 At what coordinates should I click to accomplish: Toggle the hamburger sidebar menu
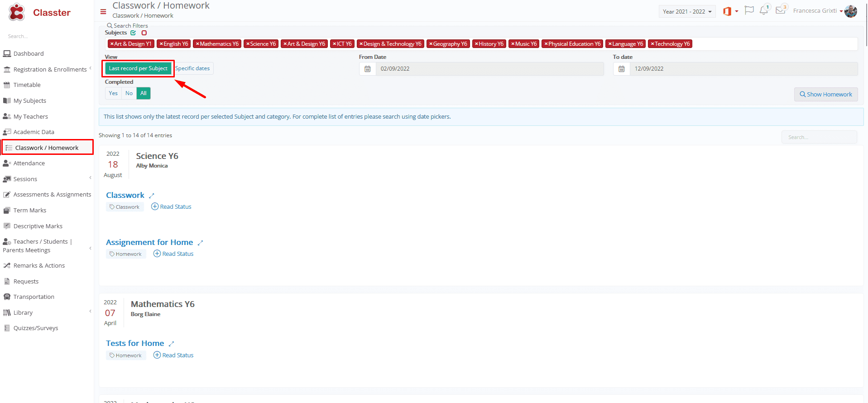103,12
